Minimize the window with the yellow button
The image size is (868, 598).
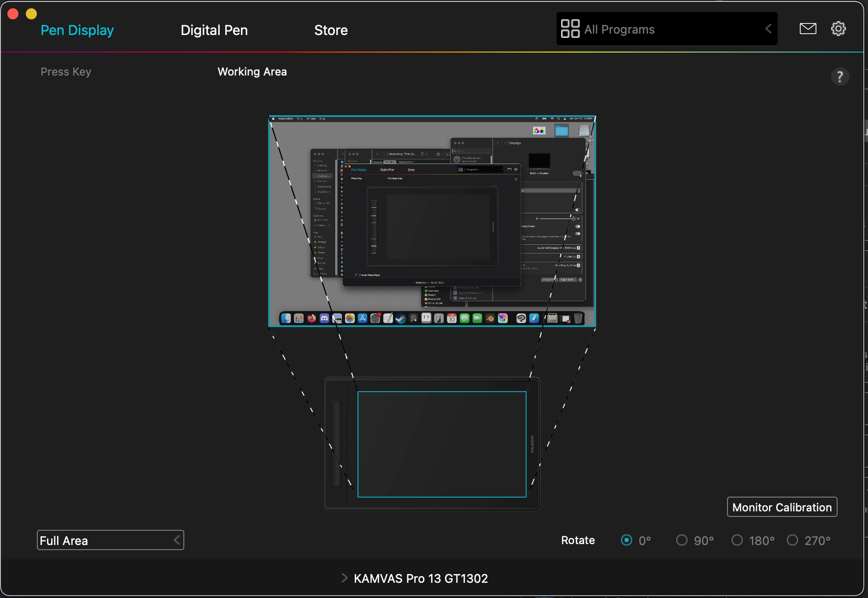point(31,14)
